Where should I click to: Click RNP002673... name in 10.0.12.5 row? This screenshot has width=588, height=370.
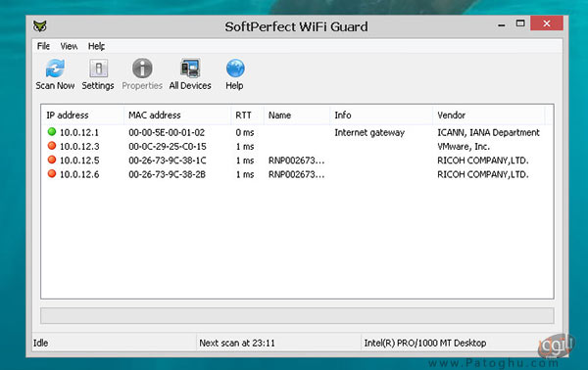(296, 161)
